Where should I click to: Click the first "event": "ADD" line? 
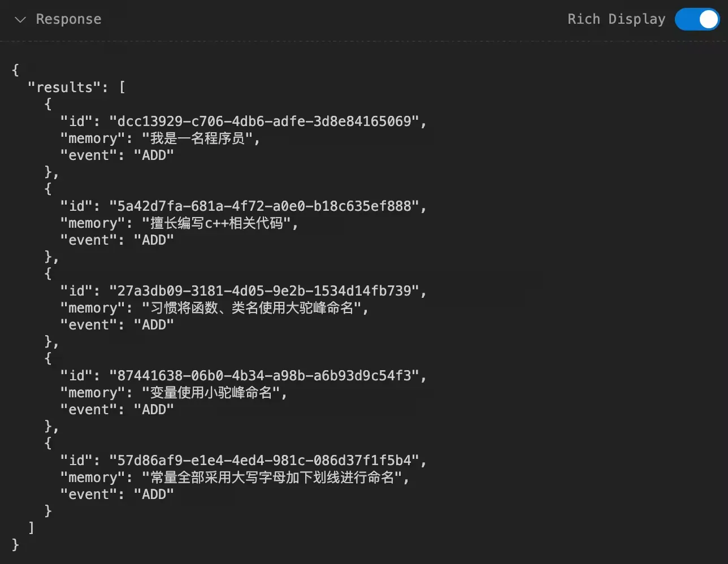coord(117,155)
